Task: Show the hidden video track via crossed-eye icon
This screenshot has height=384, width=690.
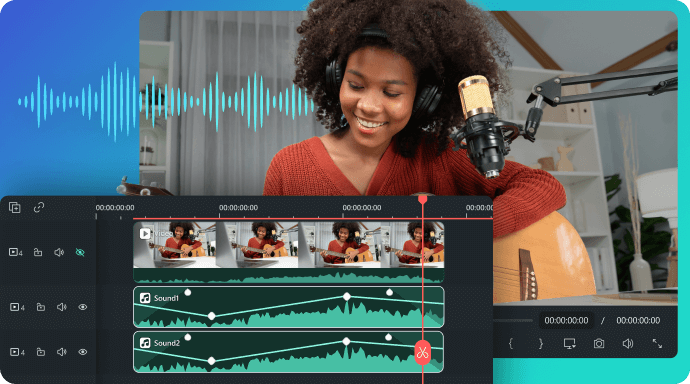Action: click(80, 252)
